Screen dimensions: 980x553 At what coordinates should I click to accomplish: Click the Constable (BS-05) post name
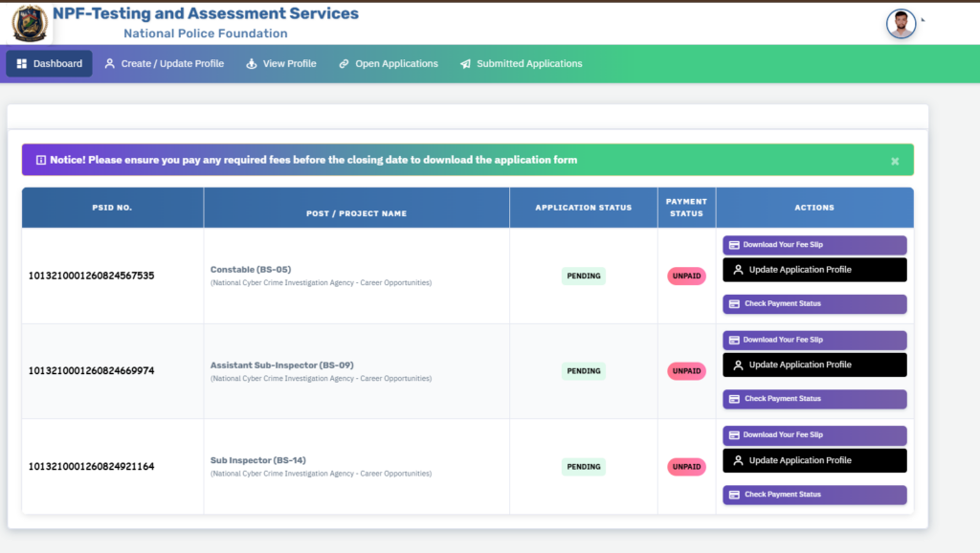pyautogui.click(x=251, y=269)
